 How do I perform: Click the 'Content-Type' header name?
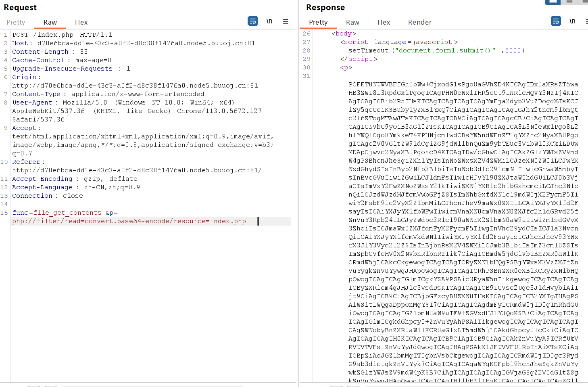pos(36,94)
